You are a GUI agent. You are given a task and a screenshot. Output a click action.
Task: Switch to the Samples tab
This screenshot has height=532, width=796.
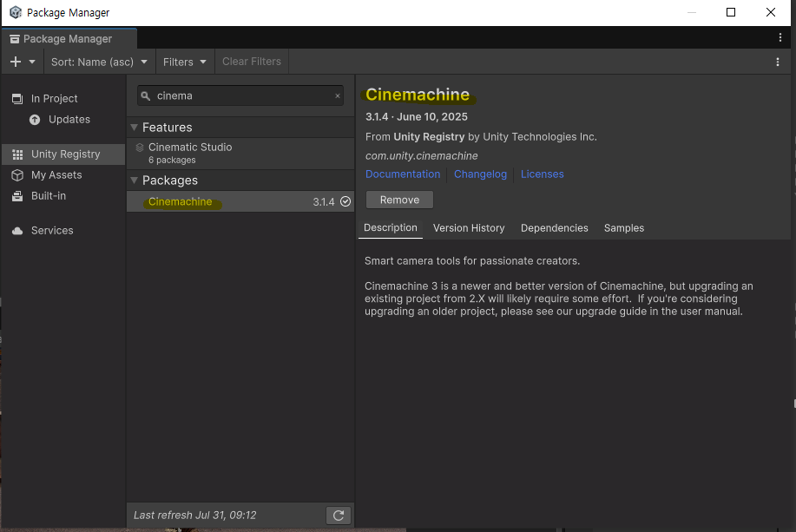(x=624, y=228)
